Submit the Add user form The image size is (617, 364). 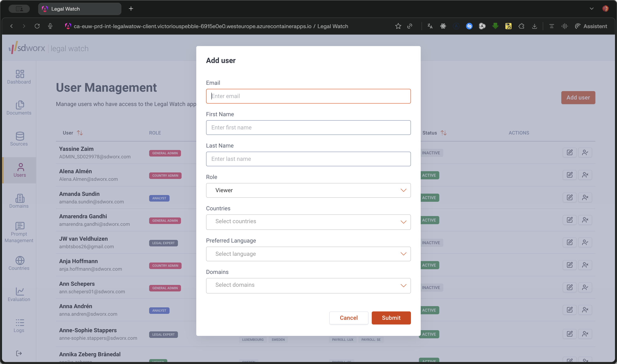(391, 318)
